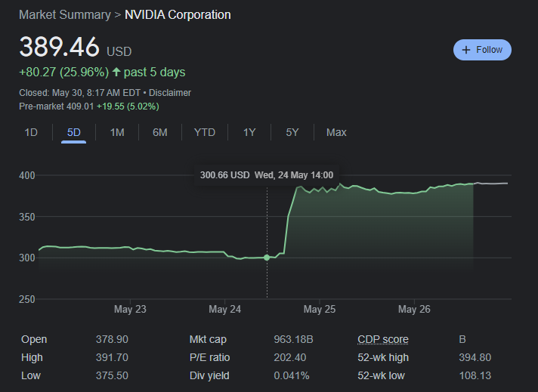Click the plus icon on Follow button
Viewport: 538px width, 392px height.
[466, 50]
